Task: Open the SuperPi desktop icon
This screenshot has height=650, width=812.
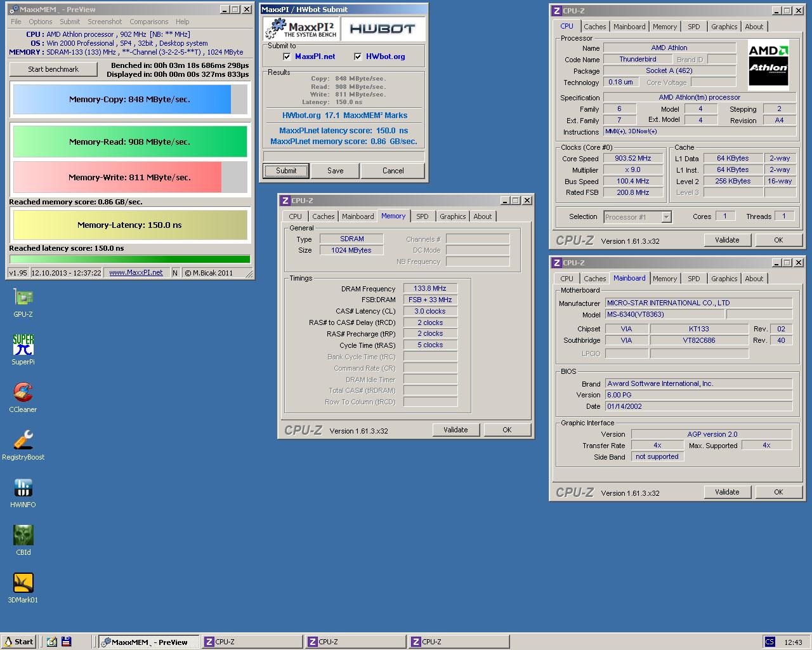Action: pos(23,345)
